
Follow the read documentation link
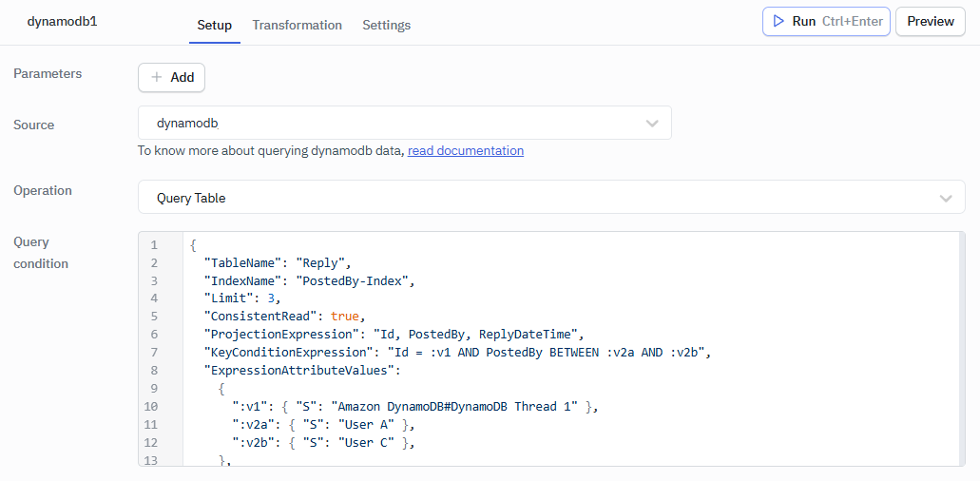click(466, 150)
